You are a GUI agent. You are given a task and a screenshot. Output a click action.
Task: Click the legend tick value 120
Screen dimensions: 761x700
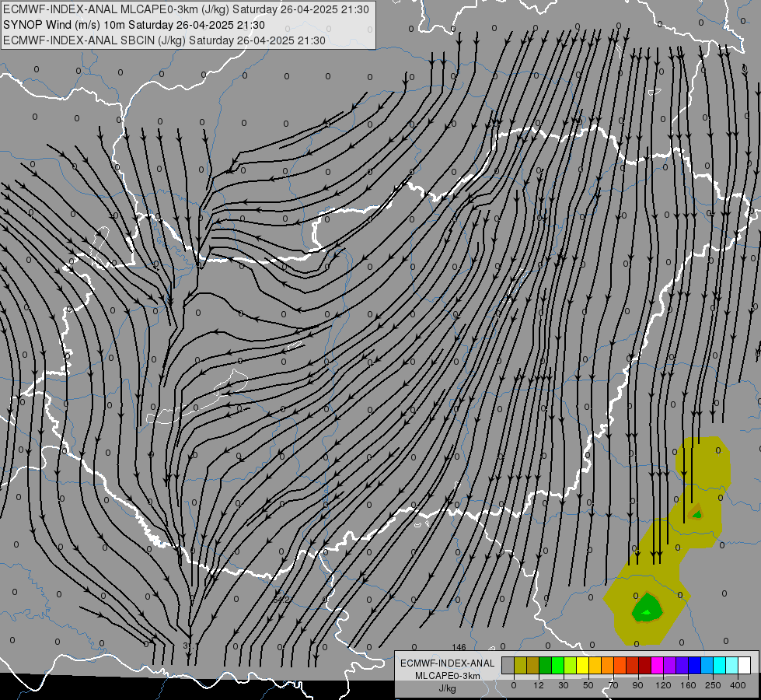(664, 685)
